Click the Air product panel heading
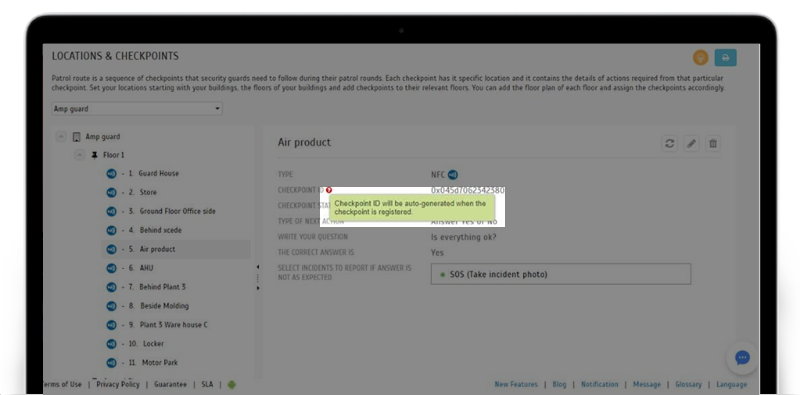The image size is (800, 395). [x=304, y=142]
